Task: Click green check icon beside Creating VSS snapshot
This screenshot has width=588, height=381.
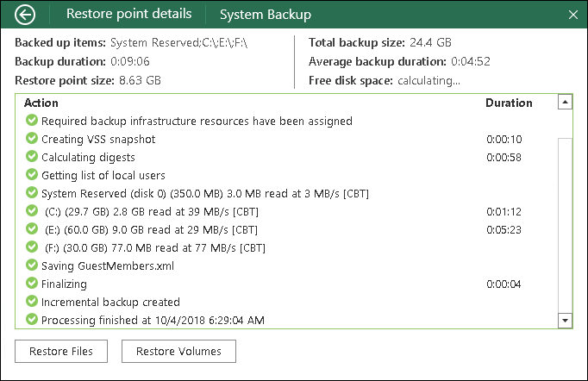Action: [32, 139]
